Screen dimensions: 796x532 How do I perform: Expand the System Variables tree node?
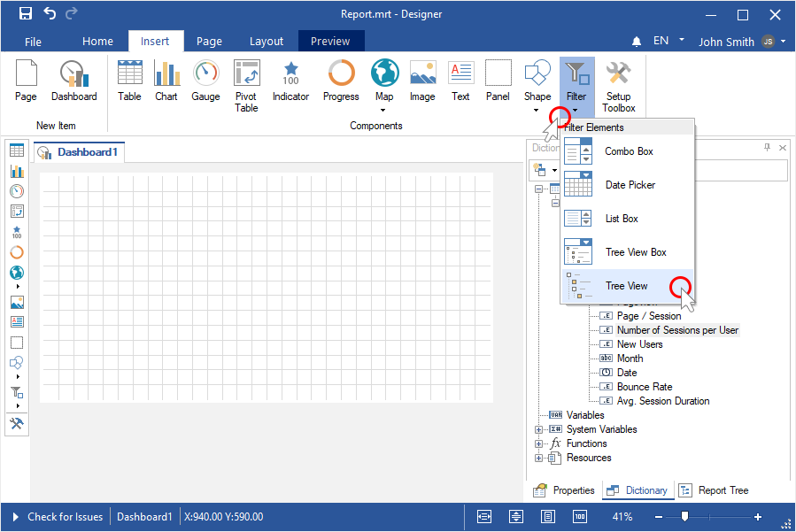pyautogui.click(x=538, y=429)
